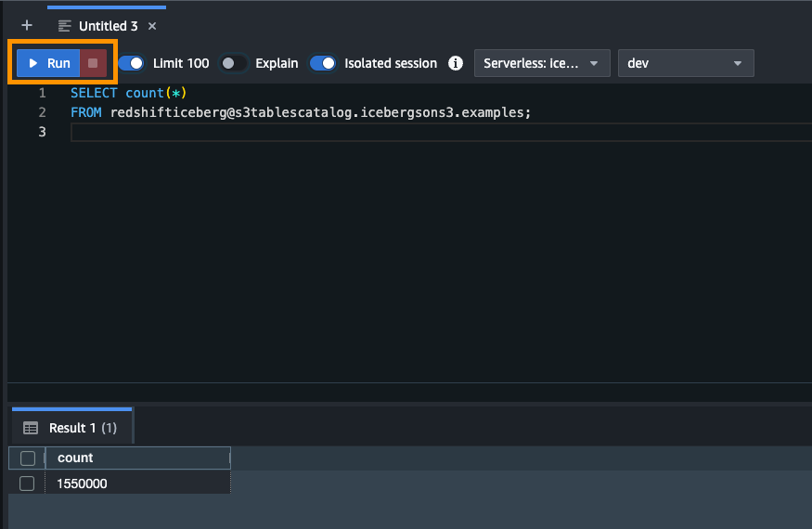Image resolution: width=812 pixels, height=529 pixels.
Task: Click the SELECT count(*) line in editor
Action: 128,93
